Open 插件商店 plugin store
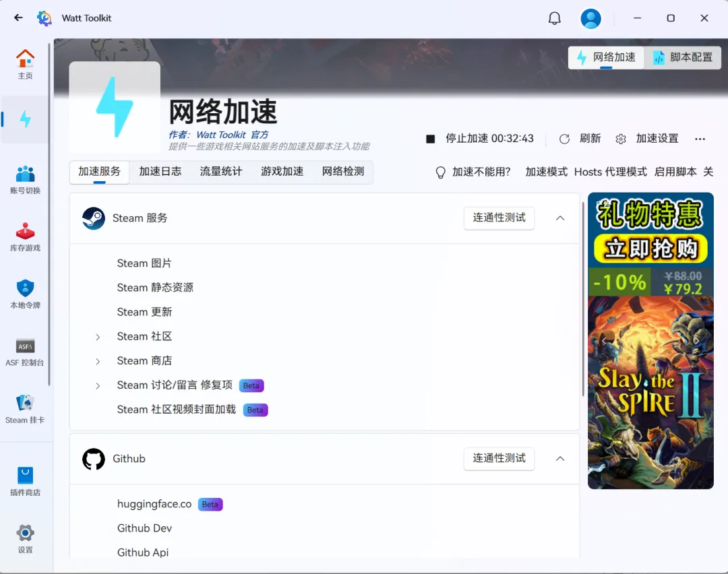Image resolution: width=728 pixels, height=574 pixels. 25,481
